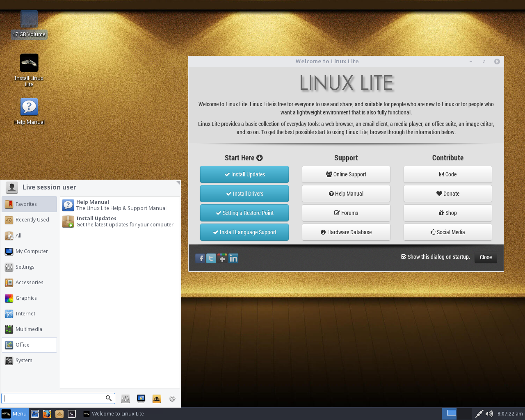Image resolution: width=525 pixels, height=420 pixels.
Task: Click the Code contribute button
Action: coord(448,174)
